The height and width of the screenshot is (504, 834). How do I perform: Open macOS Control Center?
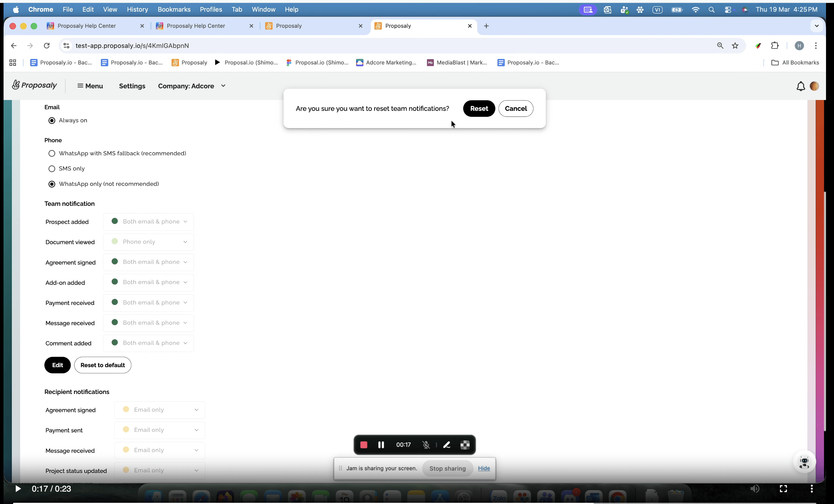point(728,9)
